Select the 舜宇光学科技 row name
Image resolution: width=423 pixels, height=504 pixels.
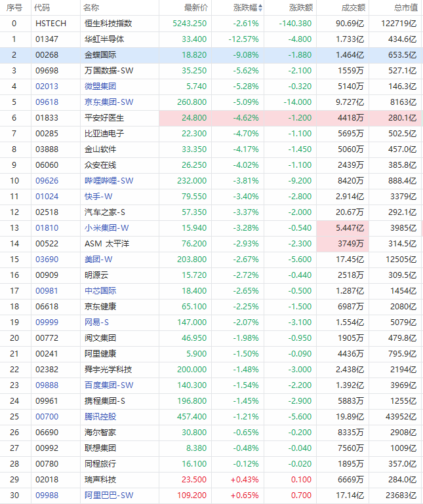108,370
